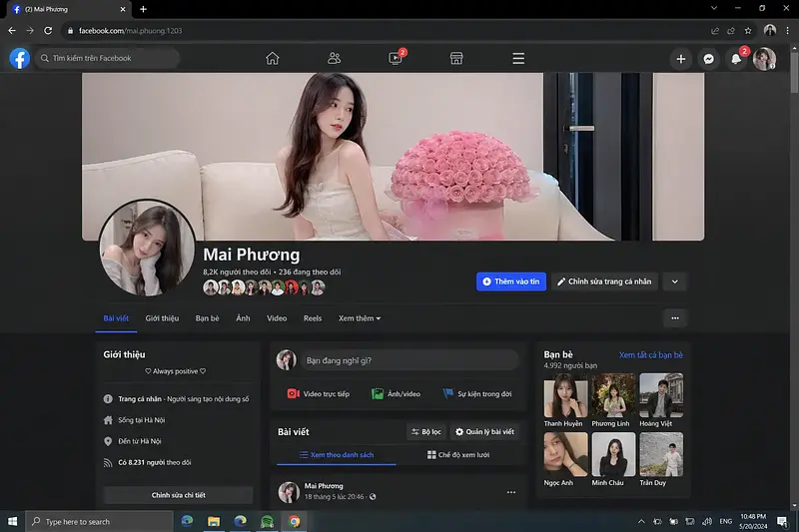The height and width of the screenshot is (532, 799).
Task: Click 'Thêm vào tin' button
Action: 510,281
